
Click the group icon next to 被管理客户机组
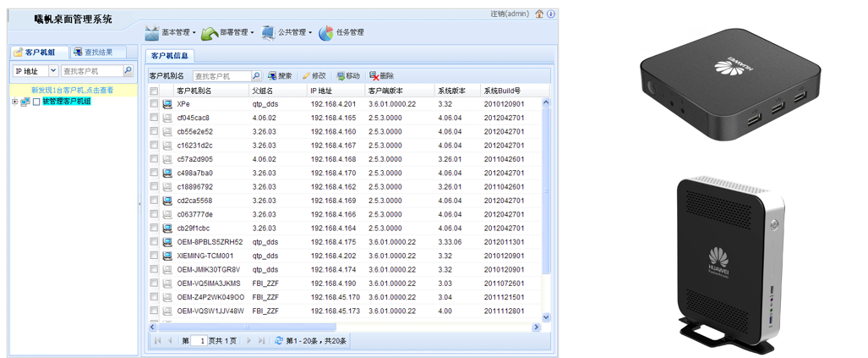coord(25,102)
